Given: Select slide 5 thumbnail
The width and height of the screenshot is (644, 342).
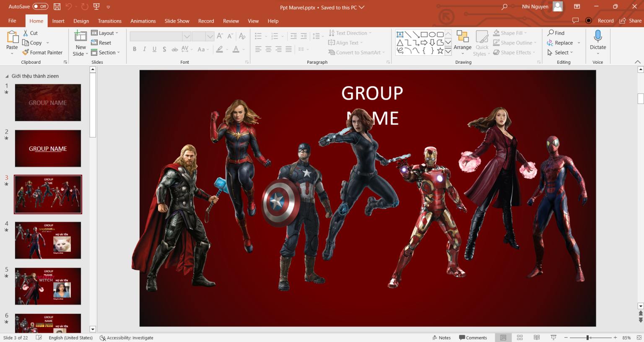Looking at the screenshot, I should 48,286.
